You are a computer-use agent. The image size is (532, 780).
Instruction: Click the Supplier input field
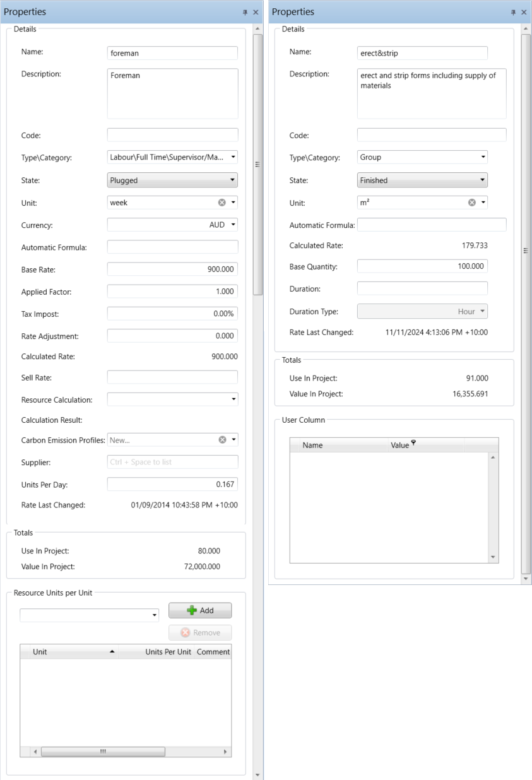[172, 462]
